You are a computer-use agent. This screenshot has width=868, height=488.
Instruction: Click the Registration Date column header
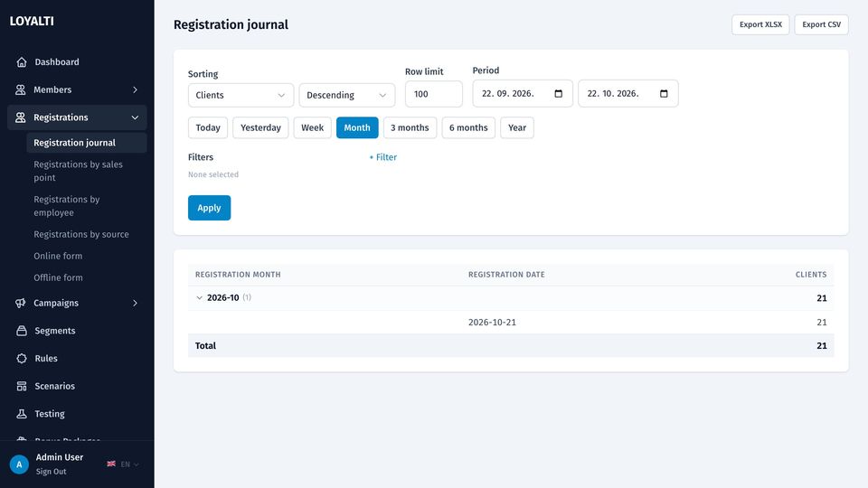(x=506, y=275)
